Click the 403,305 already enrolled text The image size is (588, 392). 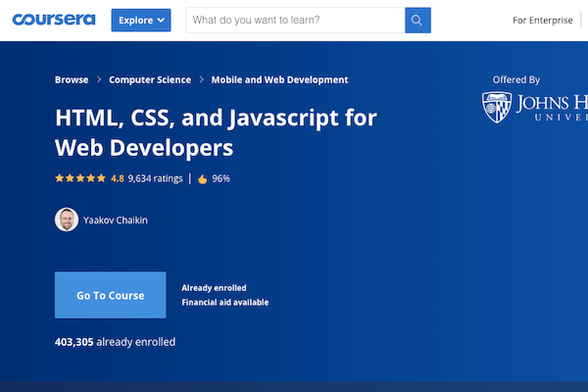(115, 342)
